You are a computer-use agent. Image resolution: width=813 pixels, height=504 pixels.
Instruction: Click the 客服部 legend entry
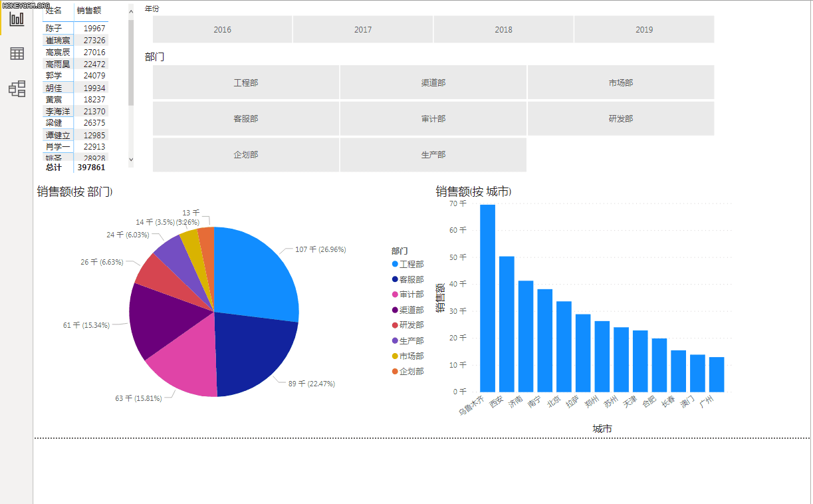point(407,280)
